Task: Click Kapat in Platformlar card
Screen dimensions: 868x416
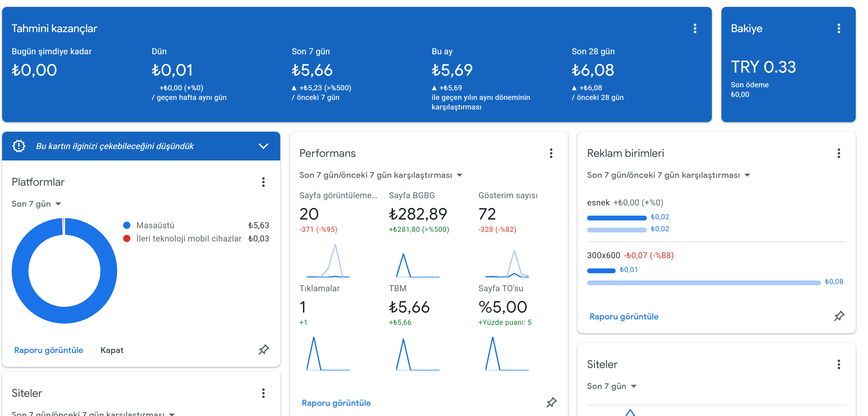Action: (x=112, y=350)
